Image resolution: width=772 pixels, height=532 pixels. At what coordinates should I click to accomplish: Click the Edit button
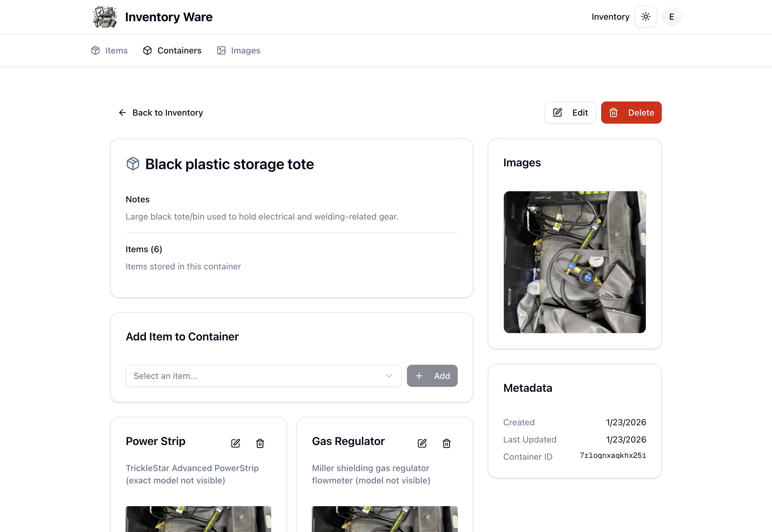[x=570, y=112]
